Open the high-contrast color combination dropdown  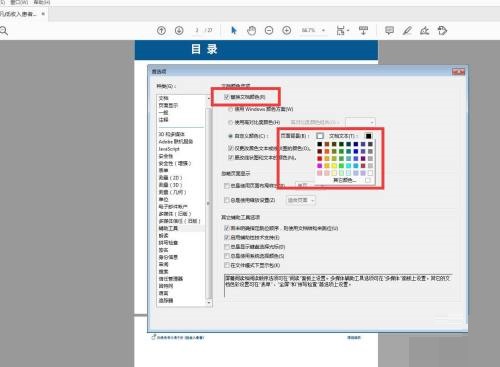360,122
